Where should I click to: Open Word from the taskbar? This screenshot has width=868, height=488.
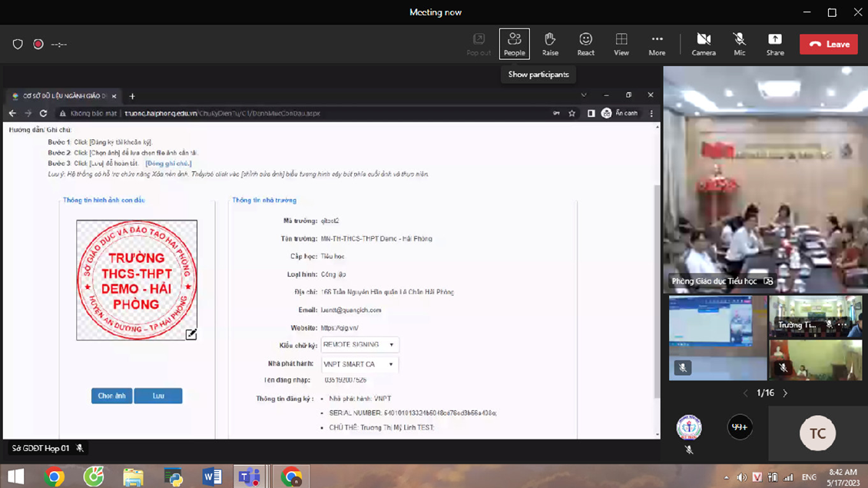tap(212, 476)
